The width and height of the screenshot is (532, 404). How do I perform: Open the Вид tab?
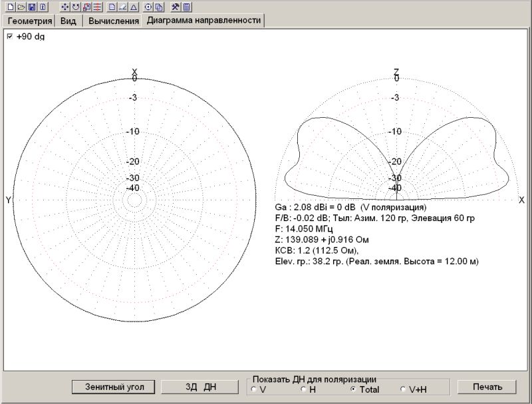(x=68, y=21)
